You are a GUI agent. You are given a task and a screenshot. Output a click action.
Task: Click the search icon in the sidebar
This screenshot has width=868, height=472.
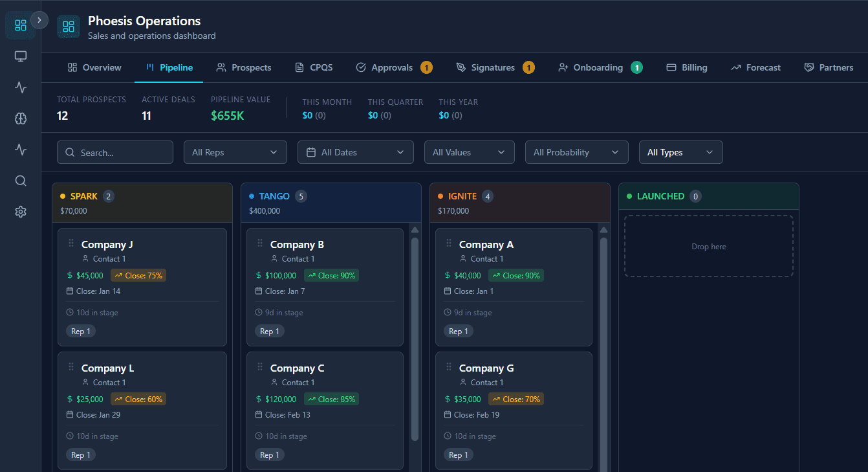point(21,181)
